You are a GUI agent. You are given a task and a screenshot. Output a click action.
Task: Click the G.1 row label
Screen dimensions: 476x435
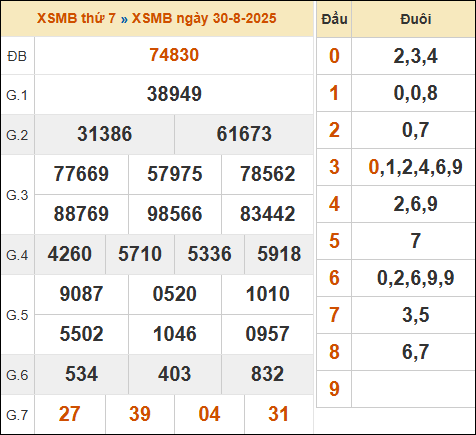pyautogui.click(x=17, y=95)
